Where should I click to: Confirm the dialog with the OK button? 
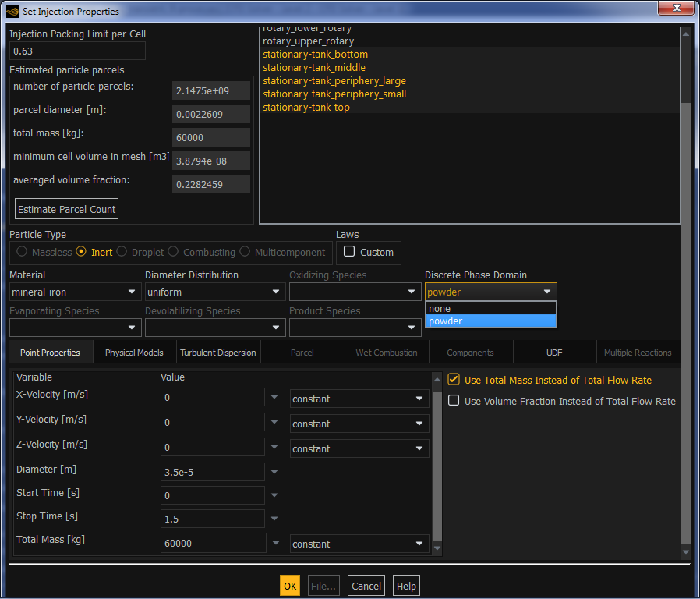(x=290, y=586)
